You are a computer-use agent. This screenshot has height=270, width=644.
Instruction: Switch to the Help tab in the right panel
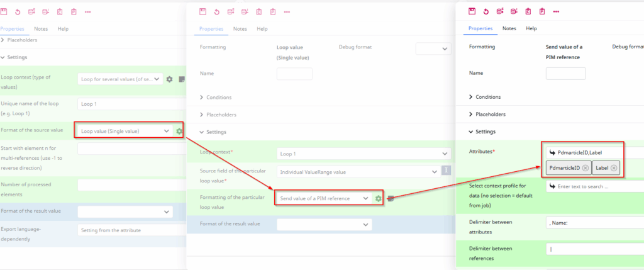click(531, 28)
